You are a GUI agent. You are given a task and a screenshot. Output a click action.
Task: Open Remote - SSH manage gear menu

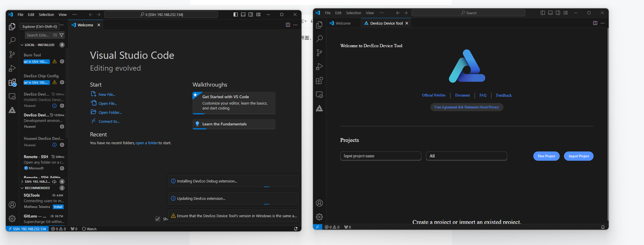point(62,168)
